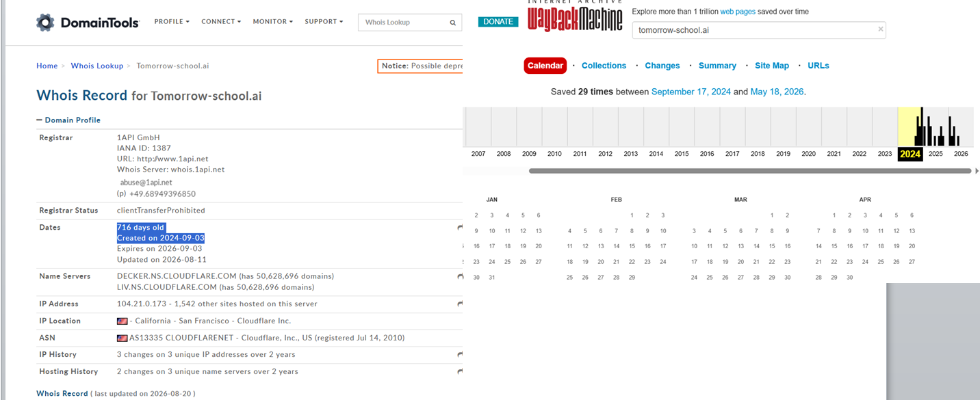This screenshot has height=400, width=980.
Task: Click day 31 in the JAN calendar
Action: tap(491, 278)
